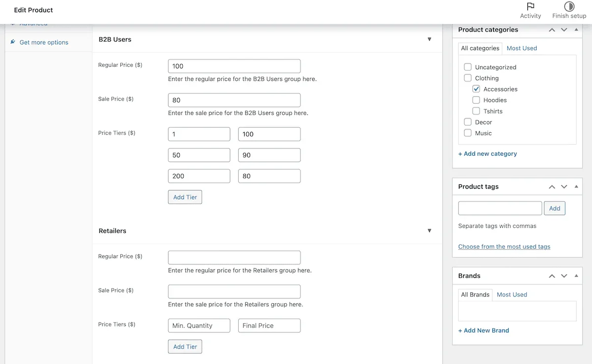592x364 pixels.
Task: Move Product tags panel down via arrow icon
Action: click(564, 186)
